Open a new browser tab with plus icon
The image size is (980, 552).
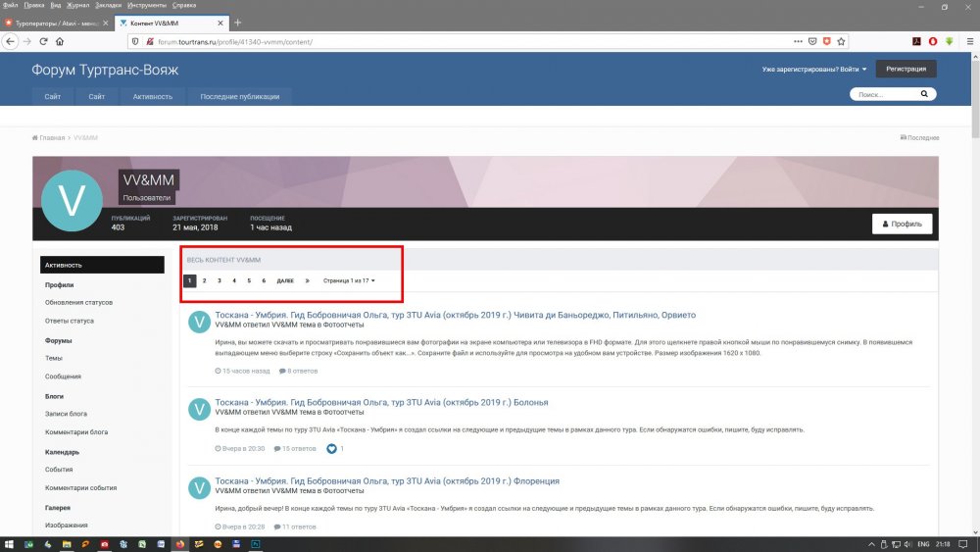tap(238, 23)
